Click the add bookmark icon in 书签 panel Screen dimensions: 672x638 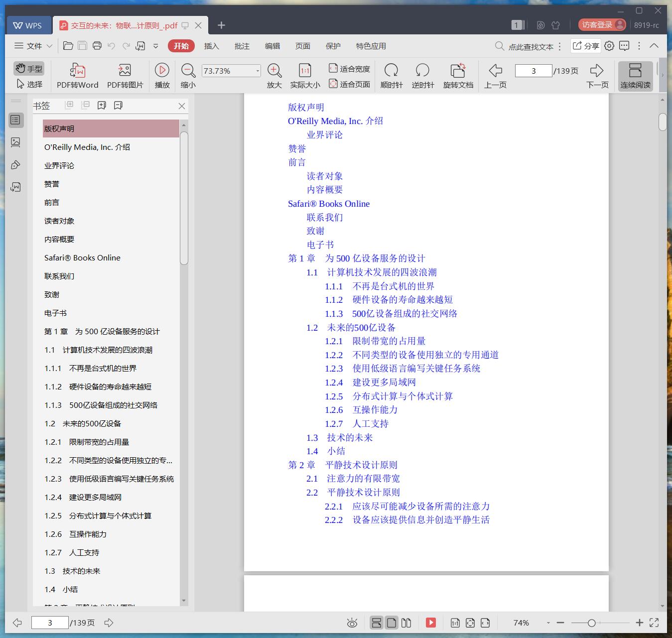click(x=102, y=106)
